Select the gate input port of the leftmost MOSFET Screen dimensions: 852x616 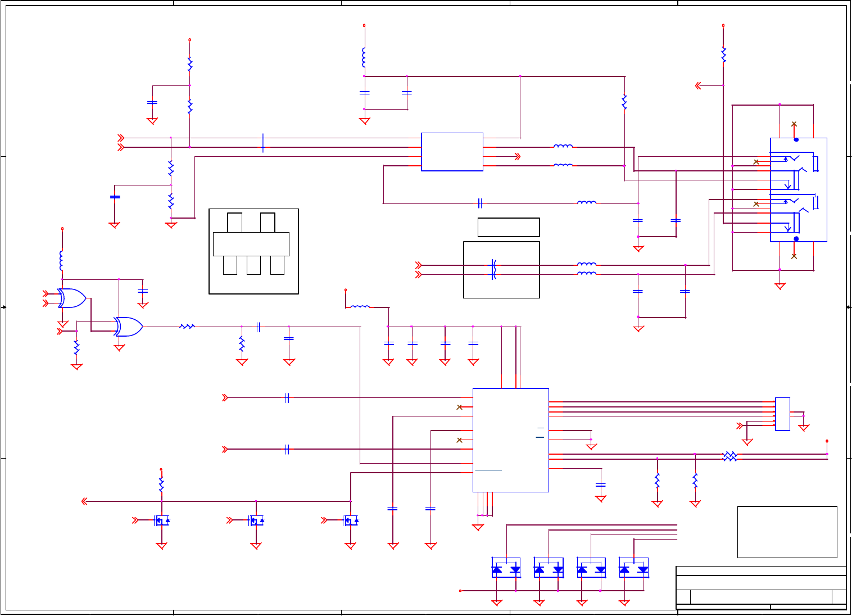135,520
